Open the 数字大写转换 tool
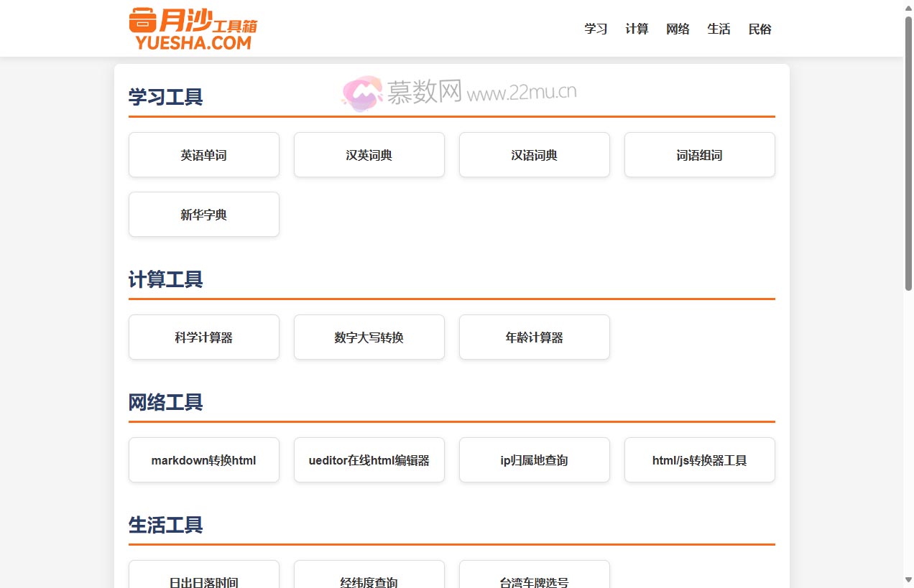This screenshot has height=588, width=914. tap(369, 337)
